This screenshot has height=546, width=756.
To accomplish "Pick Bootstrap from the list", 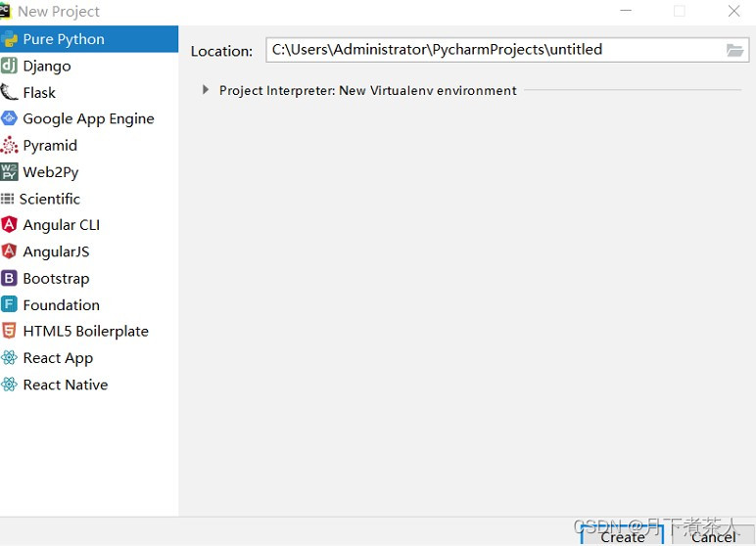I will (89, 278).
